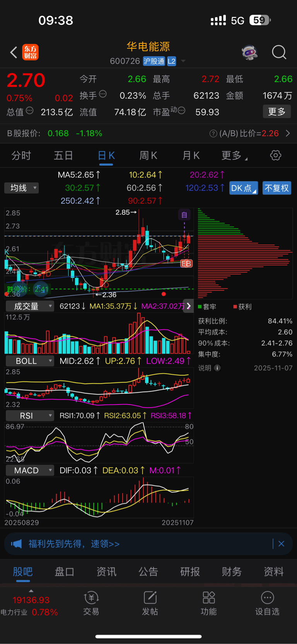Switch to 资料 tab
The width and height of the screenshot is (297, 644).
[274, 572]
